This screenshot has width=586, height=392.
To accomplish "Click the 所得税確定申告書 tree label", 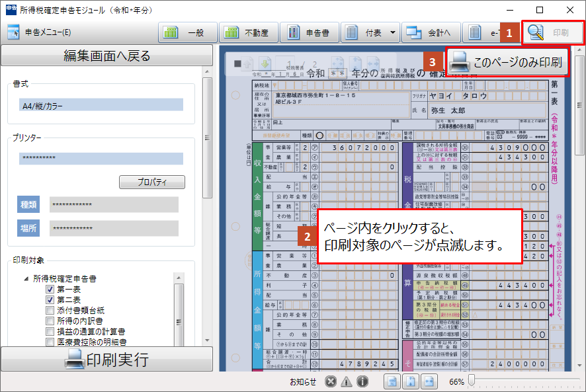I will (x=65, y=279).
